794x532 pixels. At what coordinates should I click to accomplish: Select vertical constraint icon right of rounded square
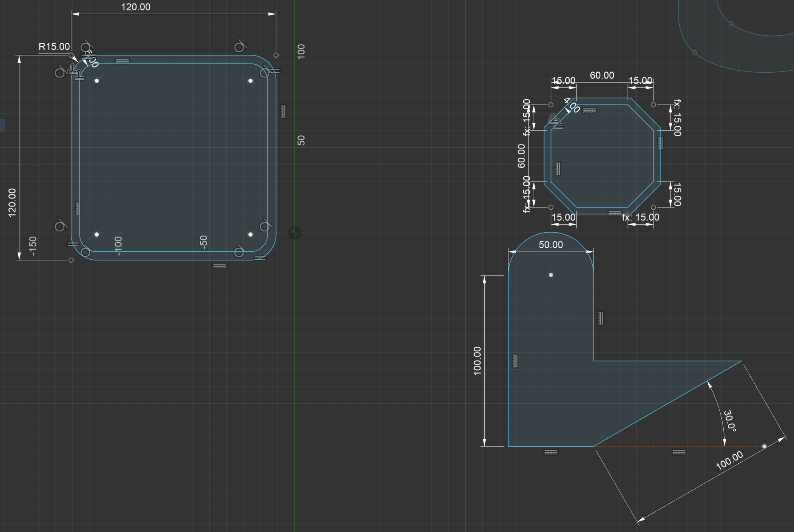click(x=283, y=111)
